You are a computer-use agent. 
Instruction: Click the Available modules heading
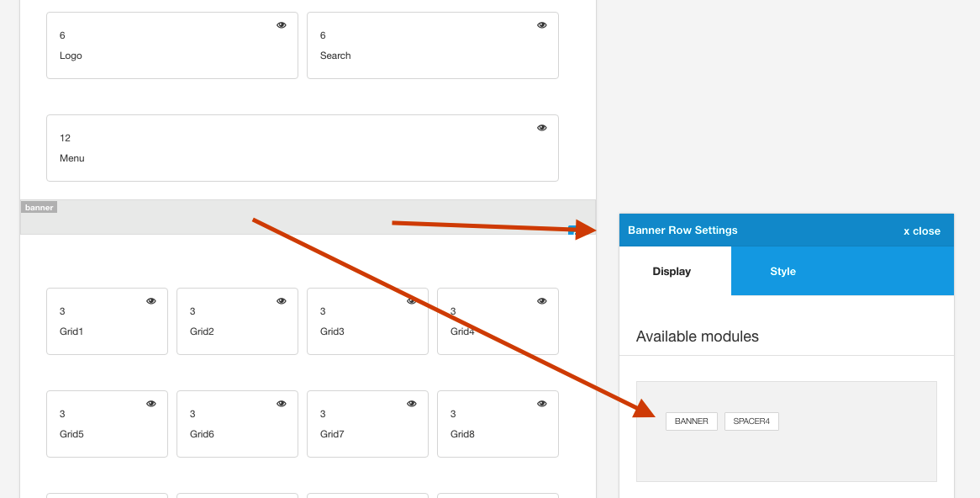tap(697, 336)
